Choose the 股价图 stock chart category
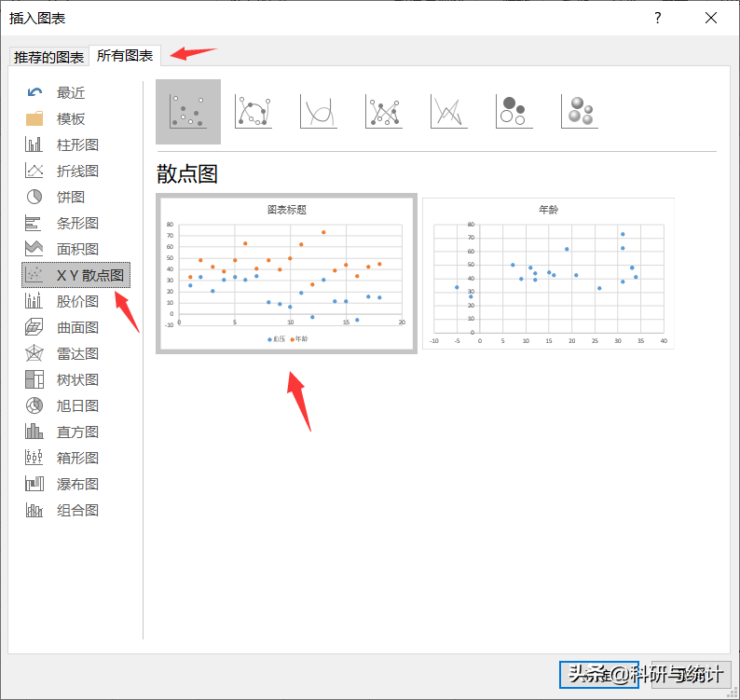The height and width of the screenshot is (700, 740). [x=76, y=301]
